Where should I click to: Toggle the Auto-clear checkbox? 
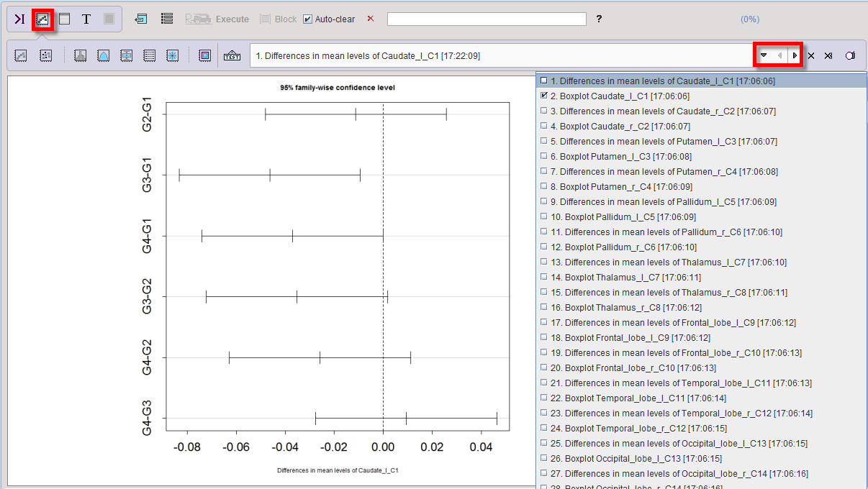click(x=308, y=19)
